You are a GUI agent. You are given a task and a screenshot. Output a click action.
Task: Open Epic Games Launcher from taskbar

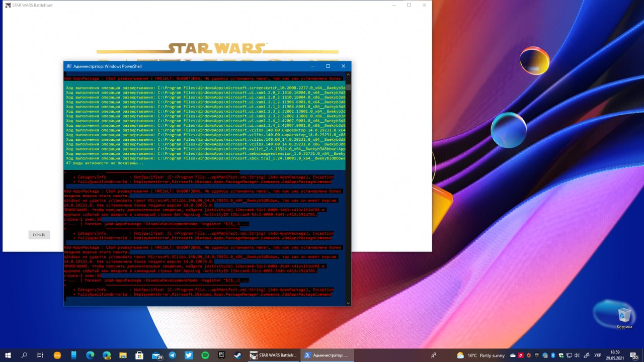point(221,355)
